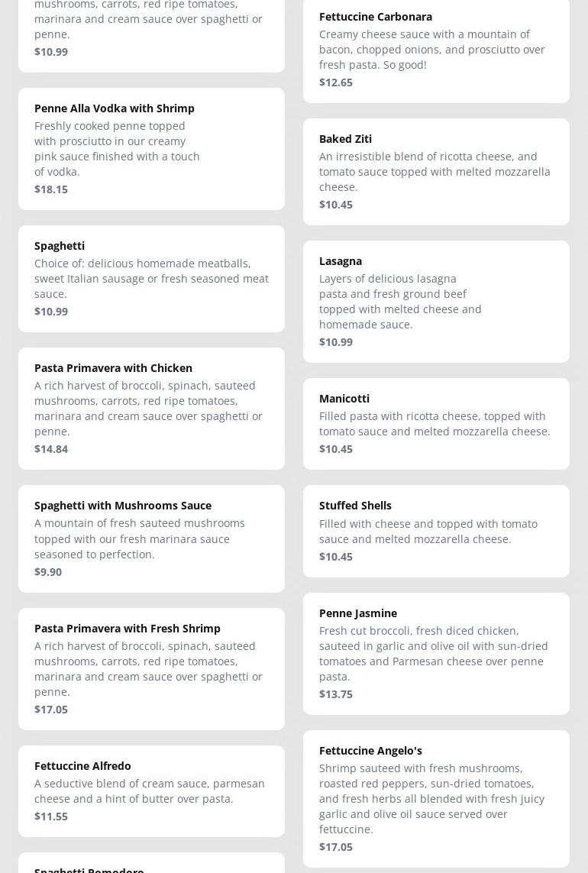The image size is (588, 873).
Task: Open the Lasagna item details
Action: pos(341,261)
